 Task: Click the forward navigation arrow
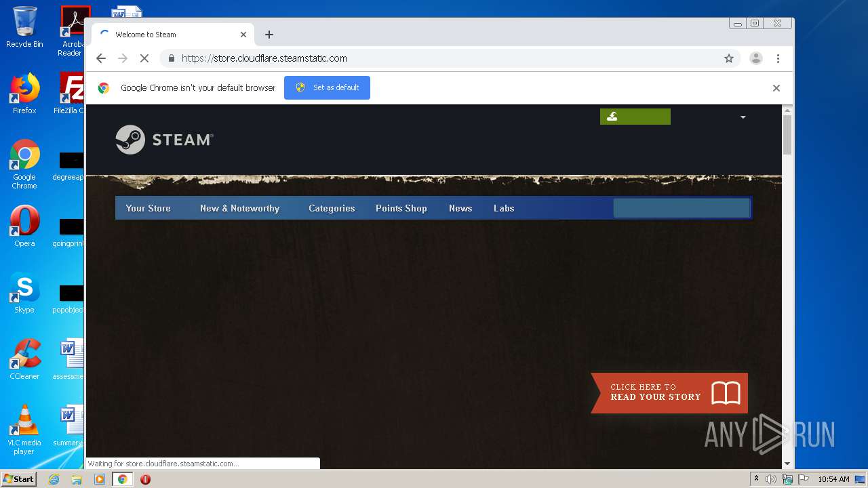point(123,58)
